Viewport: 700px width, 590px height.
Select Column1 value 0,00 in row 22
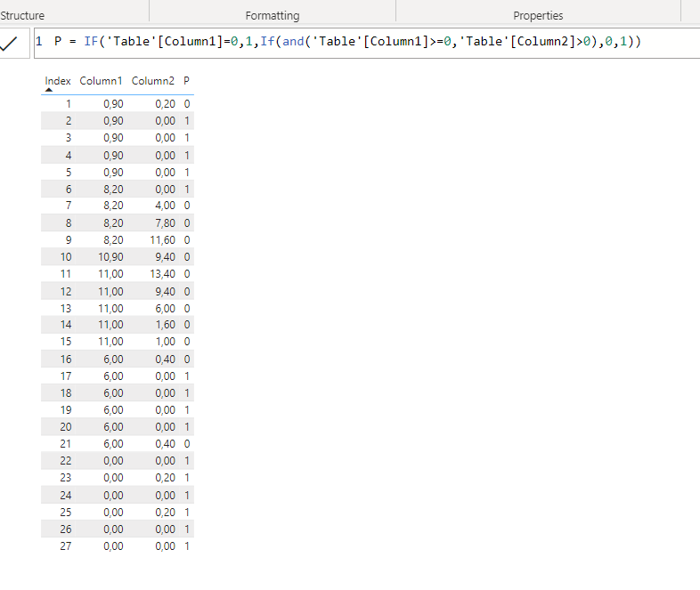point(113,461)
